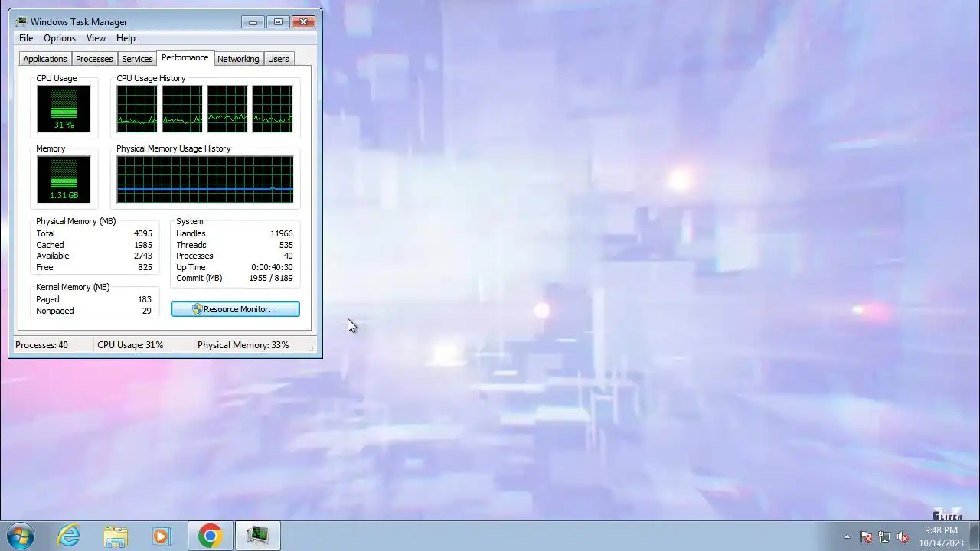Click the first CPU Usage History graph
Image resolution: width=980 pixels, height=551 pixels.
click(x=137, y=109)
